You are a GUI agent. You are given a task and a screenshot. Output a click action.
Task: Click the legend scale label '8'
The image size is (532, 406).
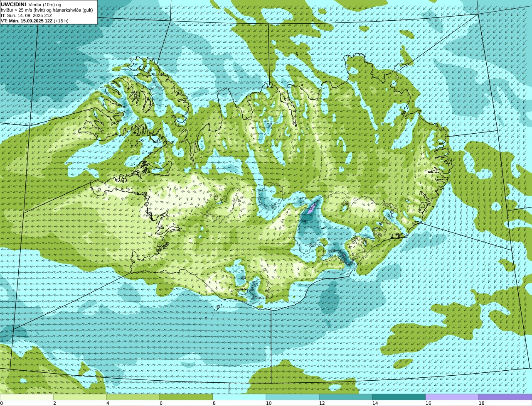[214, 403]
